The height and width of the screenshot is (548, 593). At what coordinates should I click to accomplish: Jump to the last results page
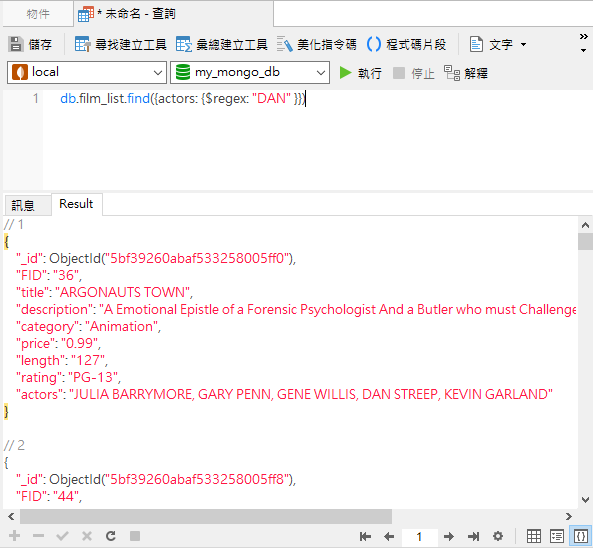click(x=473, y=536)
